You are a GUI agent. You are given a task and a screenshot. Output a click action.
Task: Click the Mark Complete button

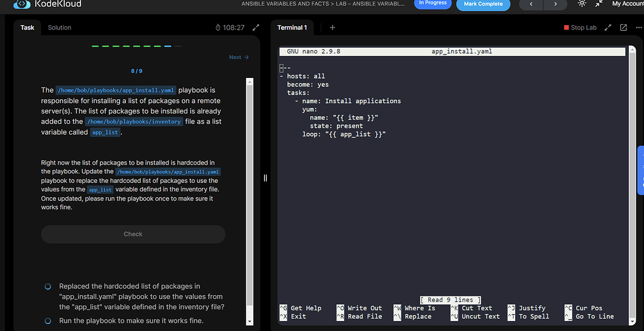point(484,4)
